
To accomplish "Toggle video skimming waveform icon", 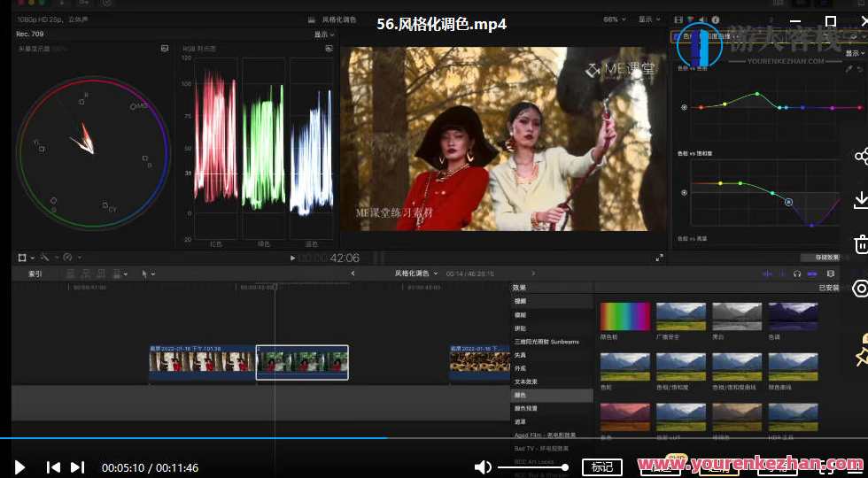I will click(767, 274).
